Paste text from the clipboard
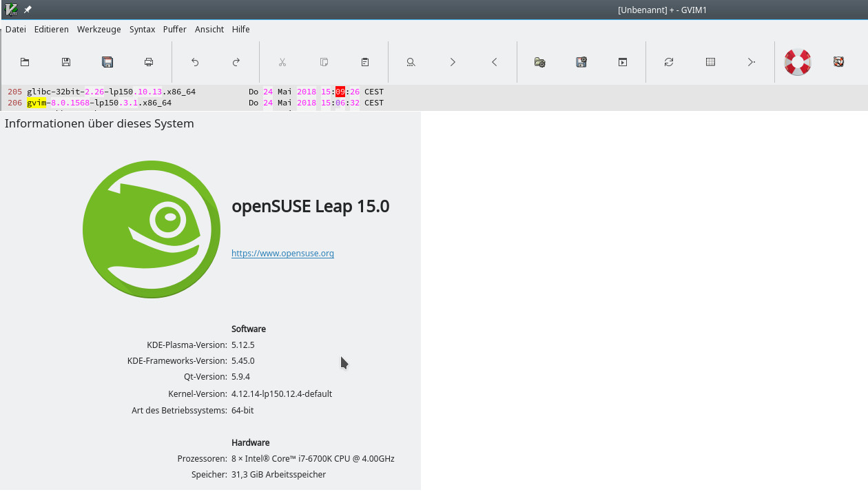This screenshot has height=492, width=868. pyautogui.click(x=364, y=61)
